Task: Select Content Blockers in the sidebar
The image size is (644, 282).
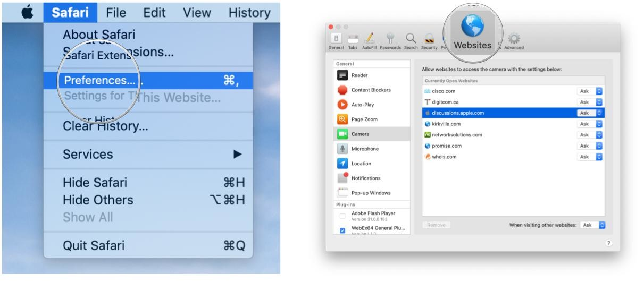Action: (372, 90)
